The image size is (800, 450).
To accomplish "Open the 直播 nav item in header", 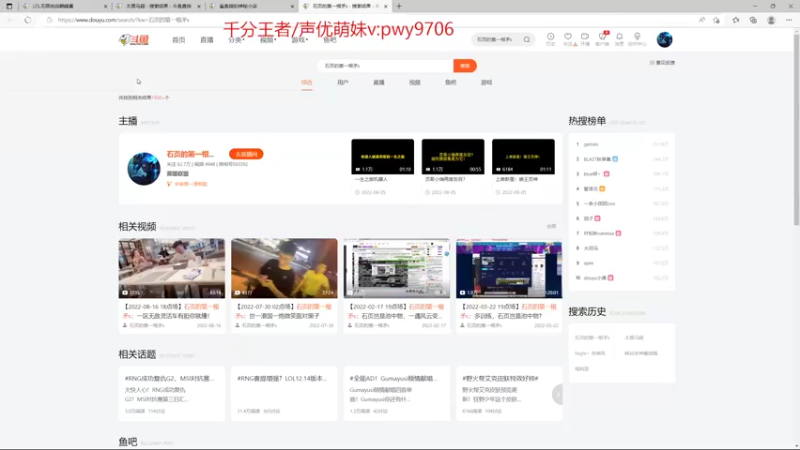I will click(207, 40).
